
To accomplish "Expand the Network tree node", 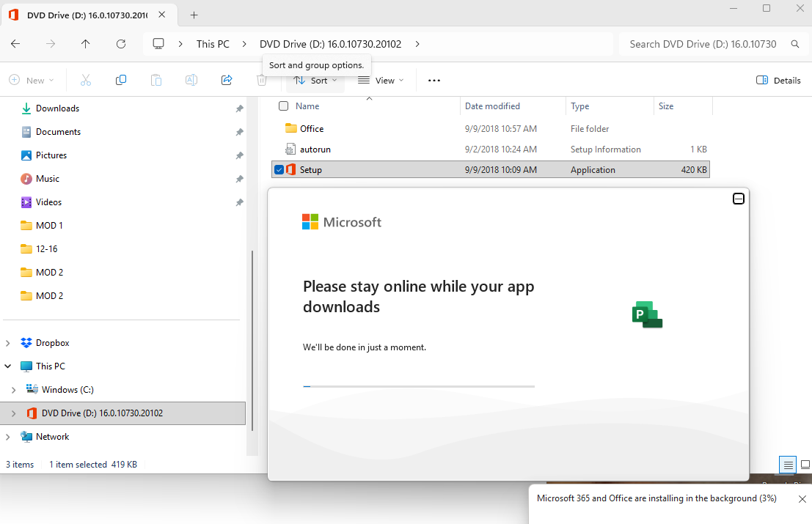I will click(x=8, y=437).
